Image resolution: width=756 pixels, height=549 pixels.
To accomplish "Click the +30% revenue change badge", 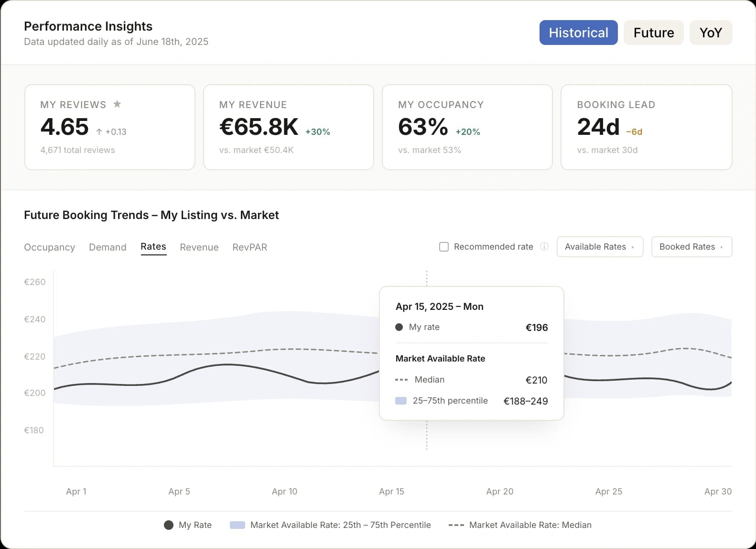I will tap(318, 132).
